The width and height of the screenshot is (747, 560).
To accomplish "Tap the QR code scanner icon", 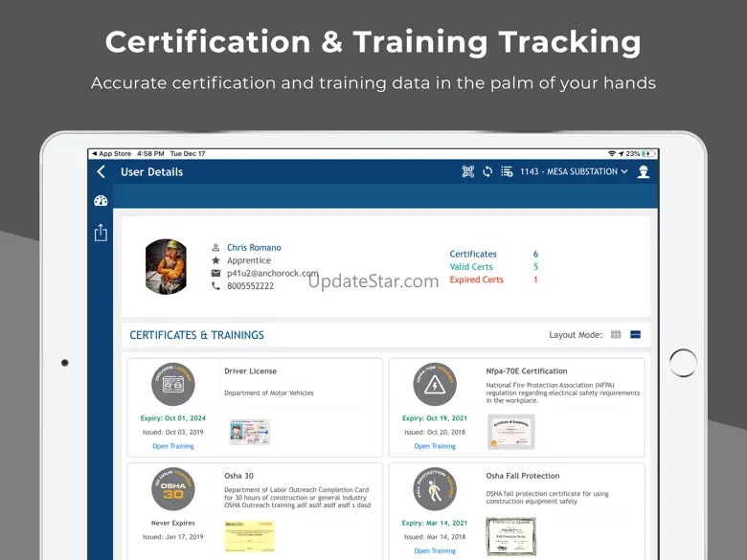I will 468,172.
